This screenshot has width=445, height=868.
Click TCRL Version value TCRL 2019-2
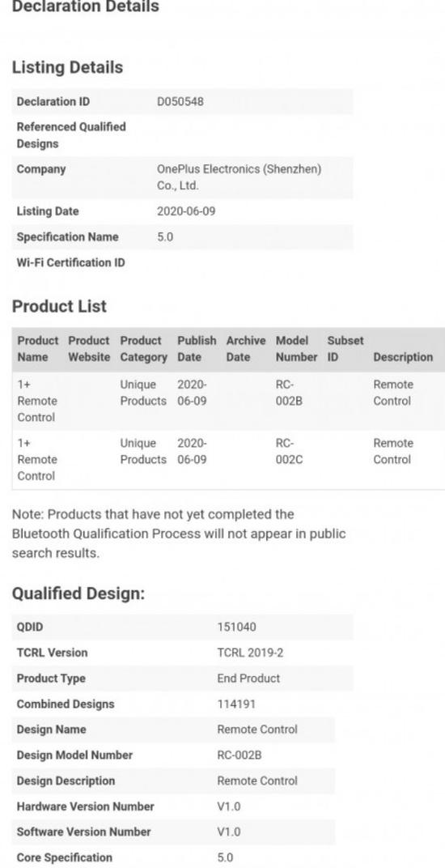pos(250,653)
